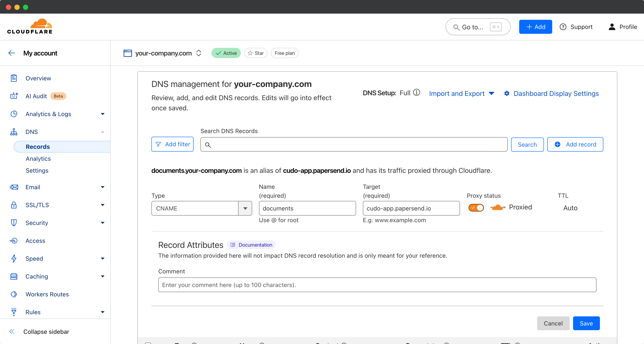Select the AI Audit sidebar icon
The height and width of the screenshot is (344, 644).
(x=14, y=96)
